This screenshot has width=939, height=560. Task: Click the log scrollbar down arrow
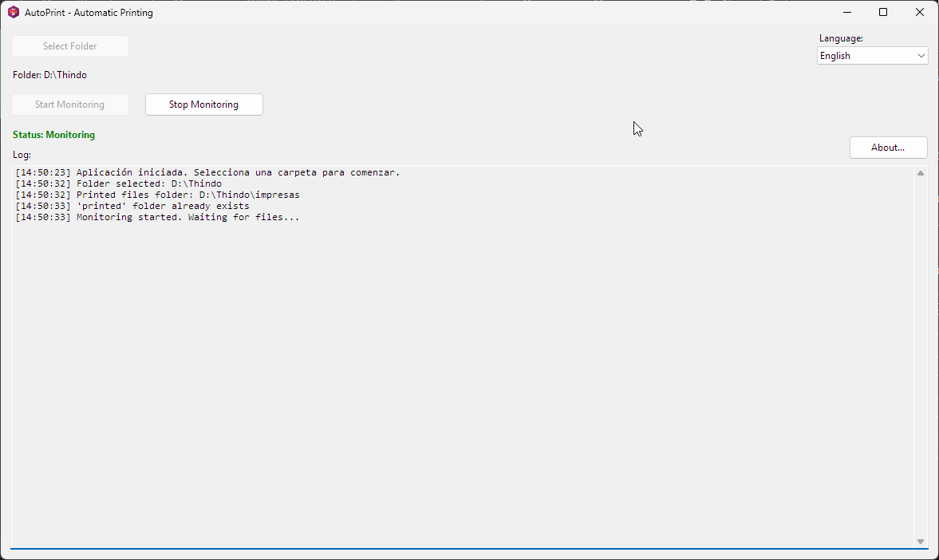[921, 542]
